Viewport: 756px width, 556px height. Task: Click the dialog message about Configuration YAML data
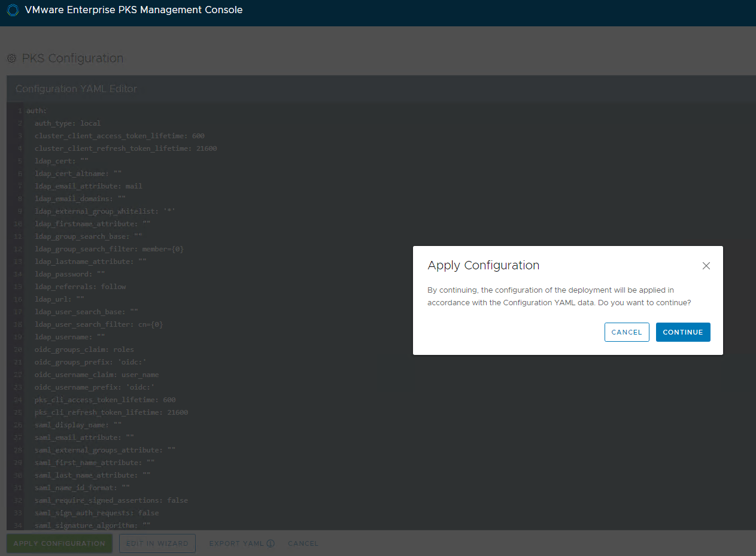point(559,296)
